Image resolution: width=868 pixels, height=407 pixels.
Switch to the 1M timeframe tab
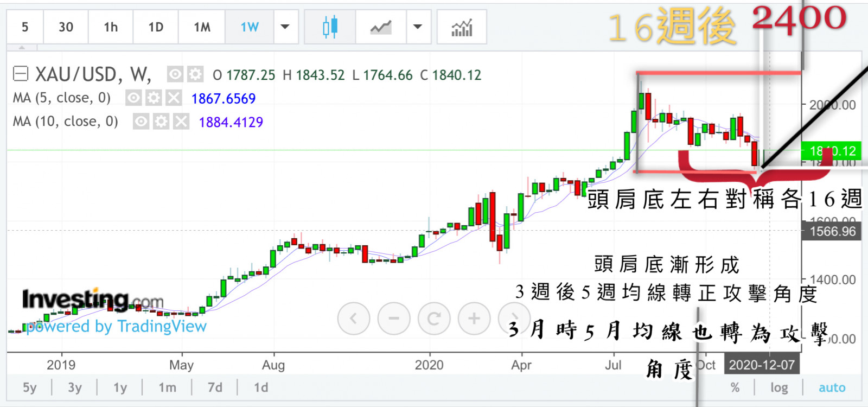tap(202, 27)
